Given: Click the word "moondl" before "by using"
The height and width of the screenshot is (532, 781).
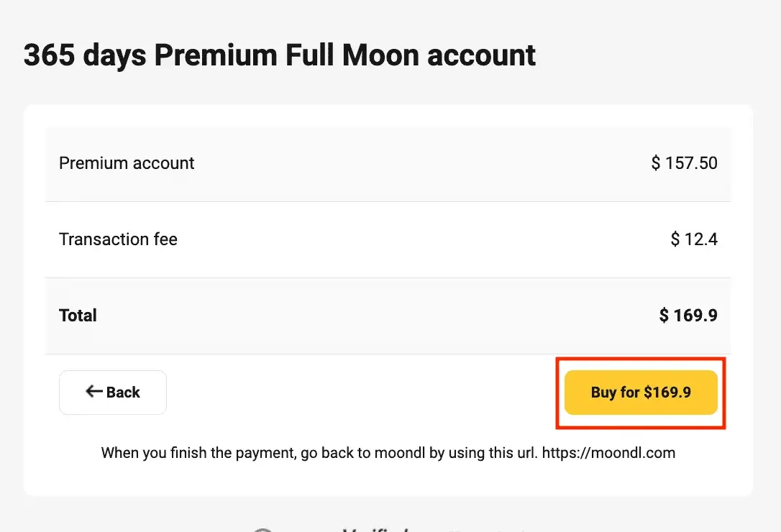Looking at the screenshot, I should point(400,453).
